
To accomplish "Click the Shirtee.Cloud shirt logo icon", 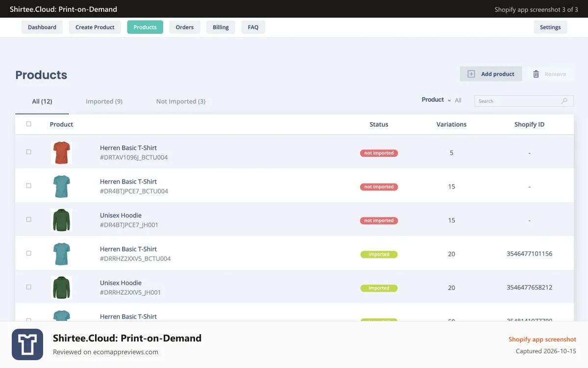I will point(27,344).
